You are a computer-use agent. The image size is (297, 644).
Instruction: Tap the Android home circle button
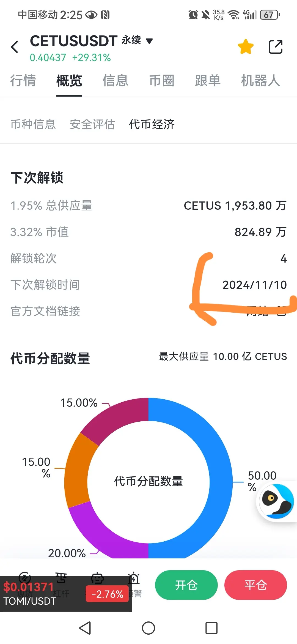coord(148,628)
